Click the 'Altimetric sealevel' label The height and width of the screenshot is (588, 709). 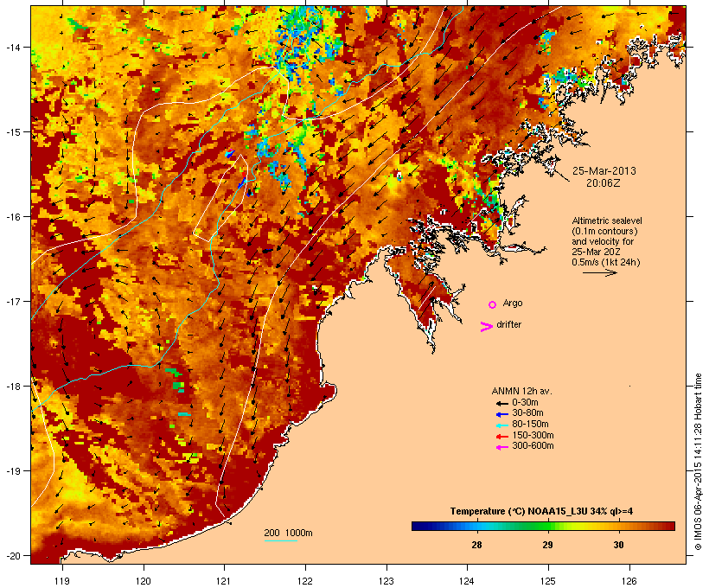pyautogui.click(x=607, y=220)
